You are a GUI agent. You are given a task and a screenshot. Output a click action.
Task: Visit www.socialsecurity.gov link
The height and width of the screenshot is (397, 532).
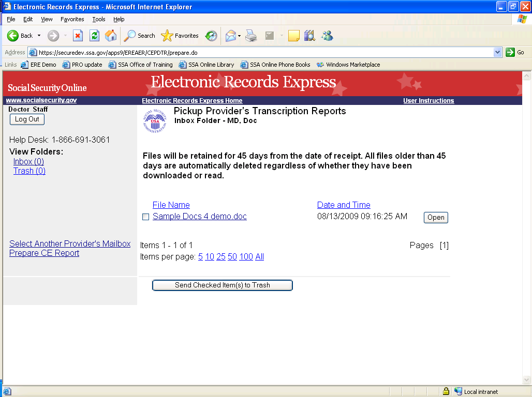point(41,100)
